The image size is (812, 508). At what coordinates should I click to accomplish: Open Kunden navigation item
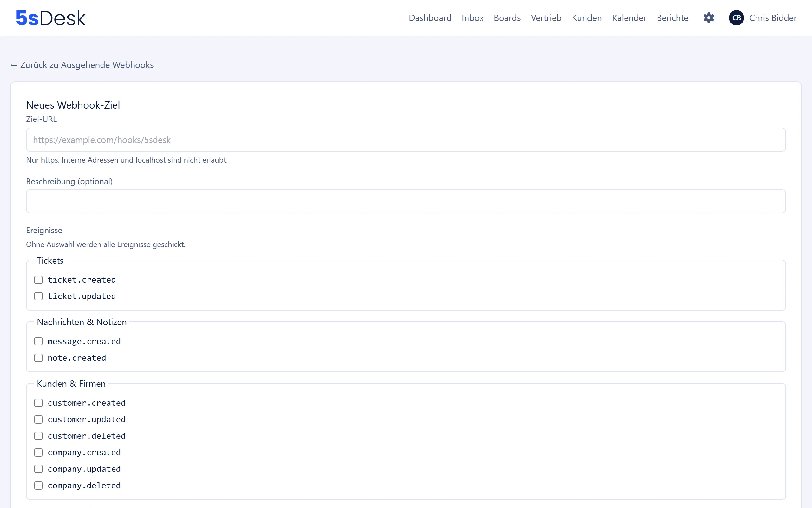coord(586,18)
